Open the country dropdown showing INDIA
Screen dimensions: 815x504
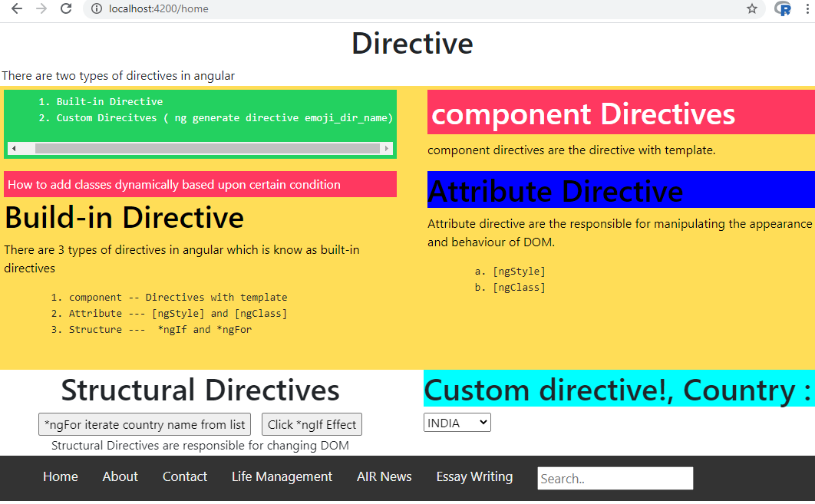coord(457,422)
